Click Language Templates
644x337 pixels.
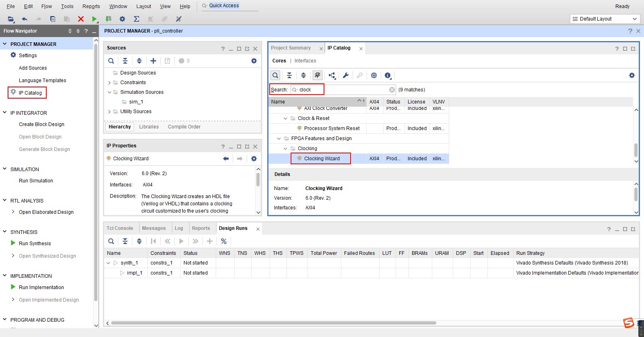pos(42,81)
